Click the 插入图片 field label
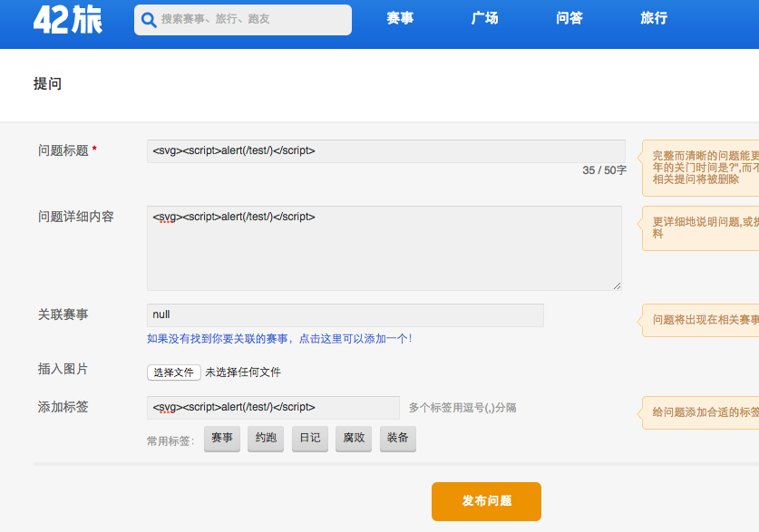Screen dimensions: 759x532 click(x=63, y=369)
